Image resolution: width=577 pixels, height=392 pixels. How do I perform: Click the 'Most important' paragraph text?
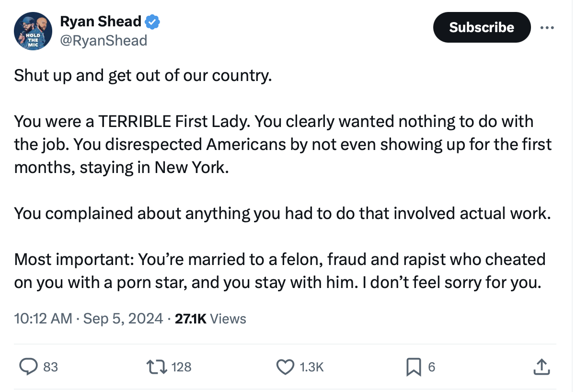[280, 271]
